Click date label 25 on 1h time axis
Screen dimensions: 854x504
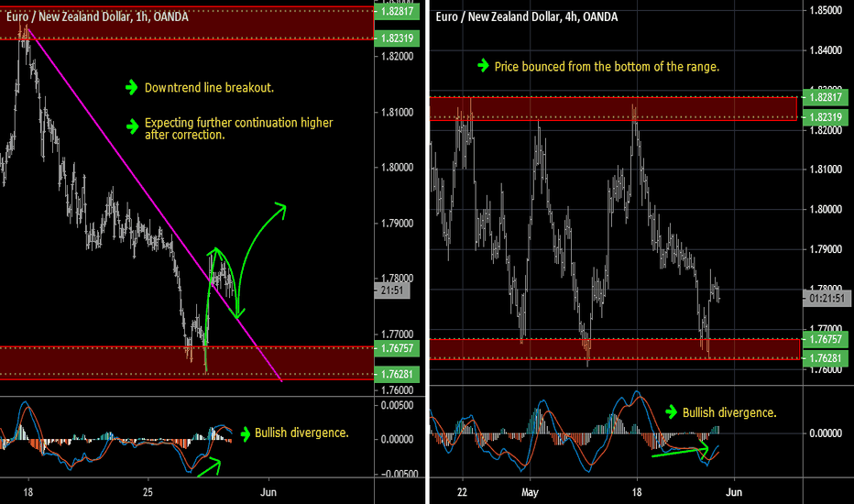tap(148, 492)
